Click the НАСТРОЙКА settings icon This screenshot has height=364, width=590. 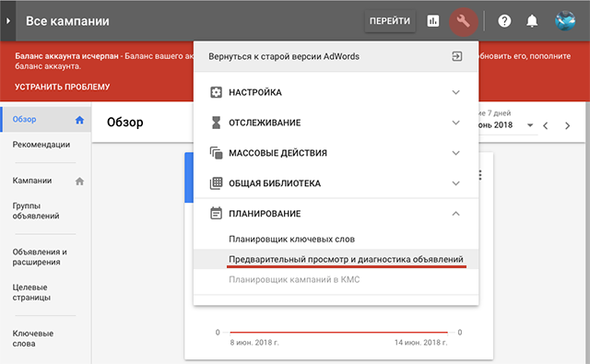click(216, 92)
